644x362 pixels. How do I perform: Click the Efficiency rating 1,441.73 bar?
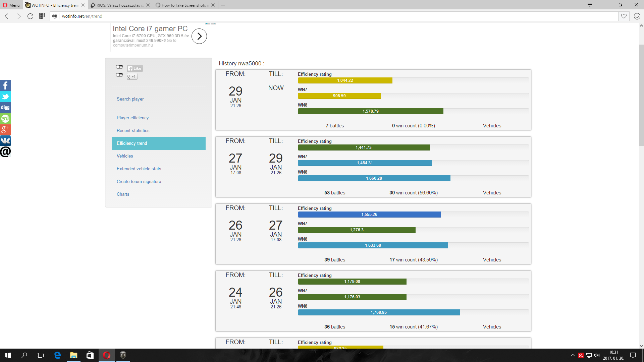(x=364, y=147)
